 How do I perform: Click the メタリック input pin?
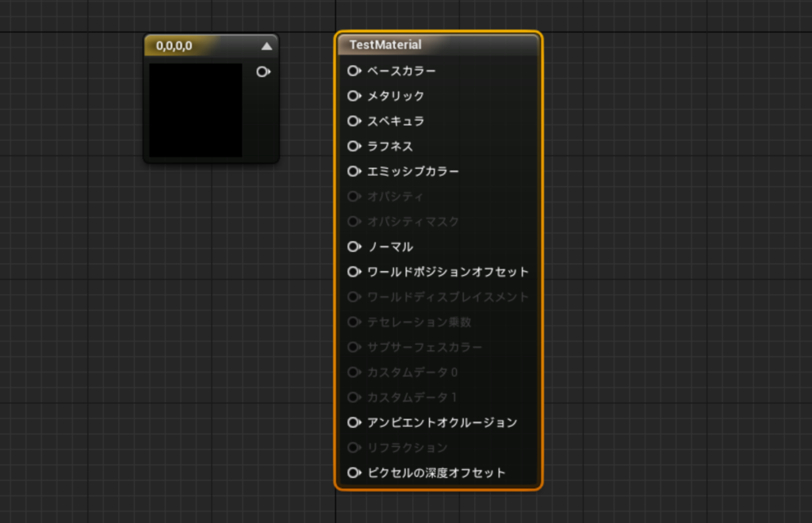(354, 96)
